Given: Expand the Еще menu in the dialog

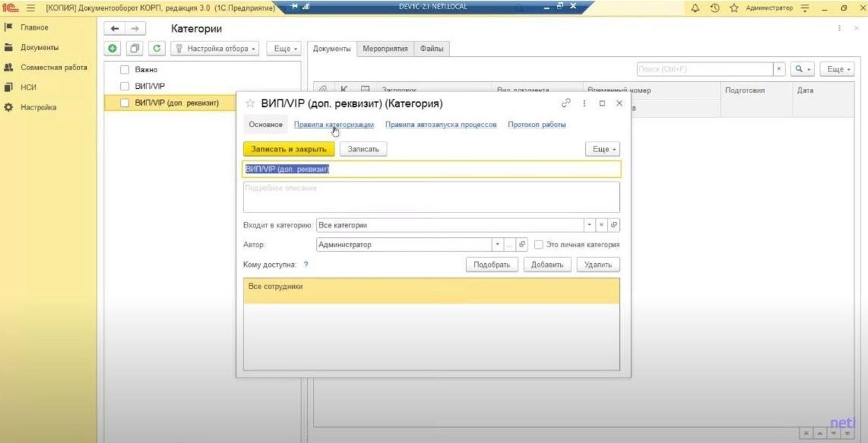Looking at the screenshot, I should click(603, 149).
